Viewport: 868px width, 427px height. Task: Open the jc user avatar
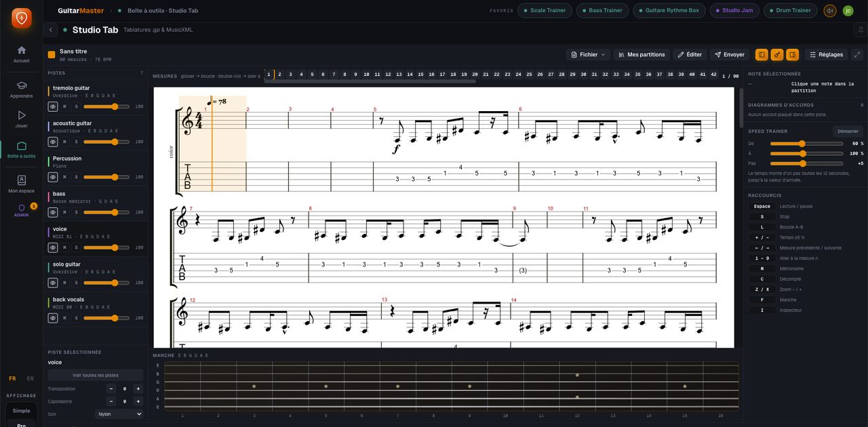(x=848, y=10)
